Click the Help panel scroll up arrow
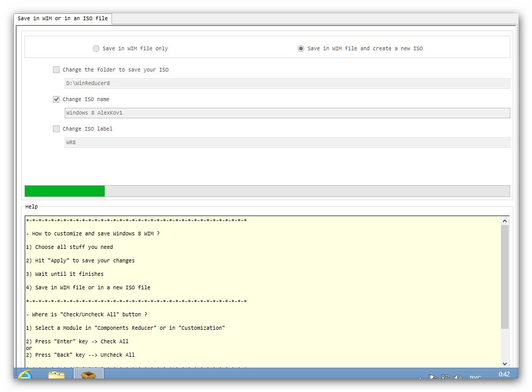Image resolution: width=532 pixels, height=392 pixels. click(505, 221)
